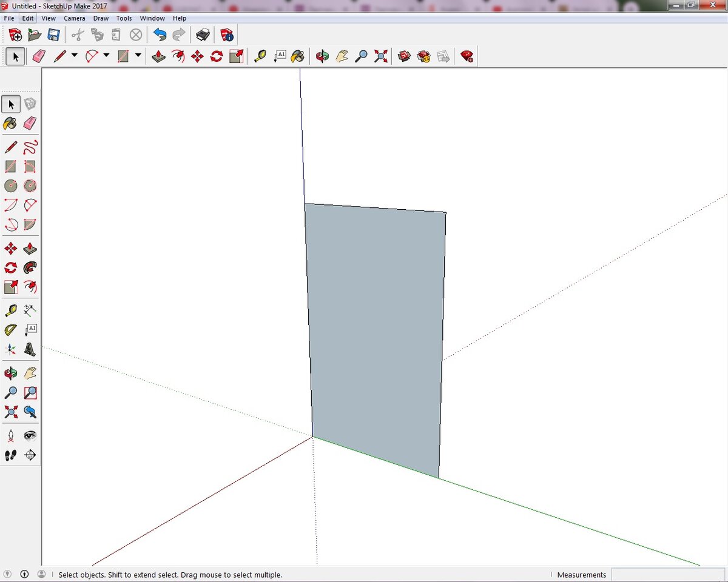Image resolution: width=728 pixels, height=582 pixels.
Task: Click the Paste clipboard icon
Action: coord(116,35)
